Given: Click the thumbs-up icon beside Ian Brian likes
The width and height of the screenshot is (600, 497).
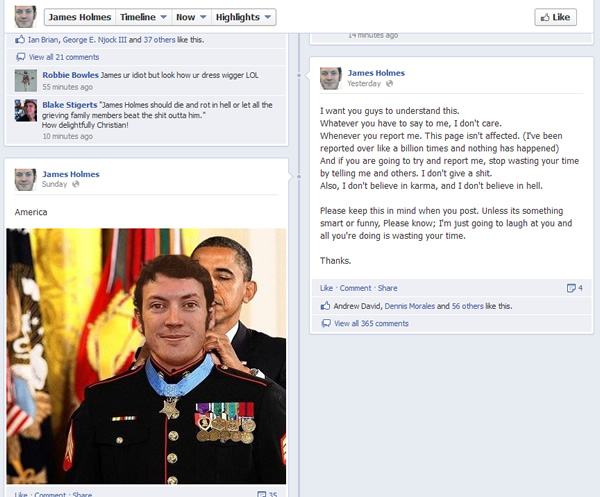Looking at the screenshot, I should [20, 39].
